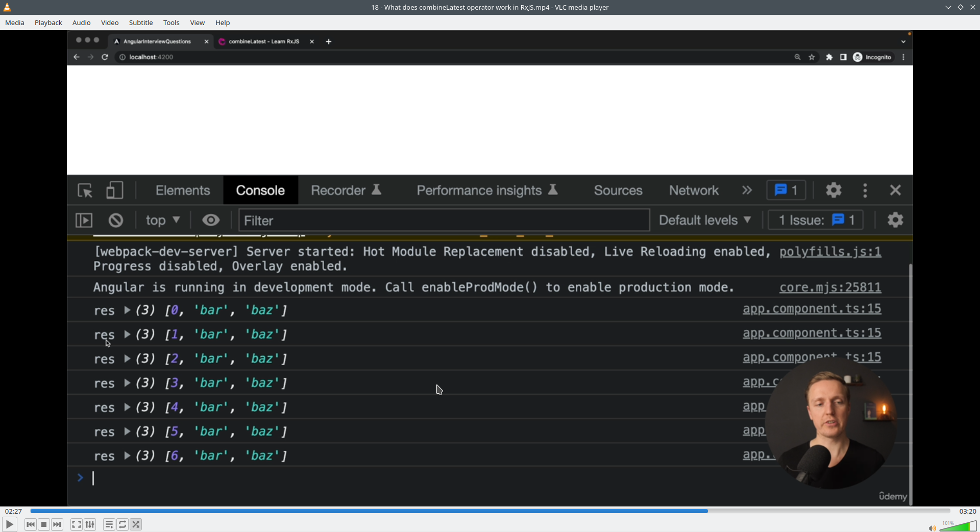Skip to previous media in playlist
Image resolution: width=980 pixels, height=532 pixels.
[x=31, y=524]
